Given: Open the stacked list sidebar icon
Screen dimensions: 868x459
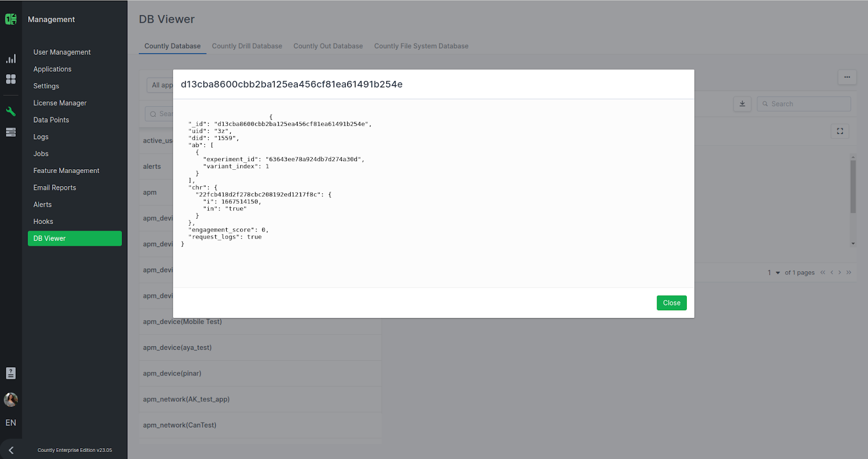Looking at the screenshot, I should (x=11, y=132).
